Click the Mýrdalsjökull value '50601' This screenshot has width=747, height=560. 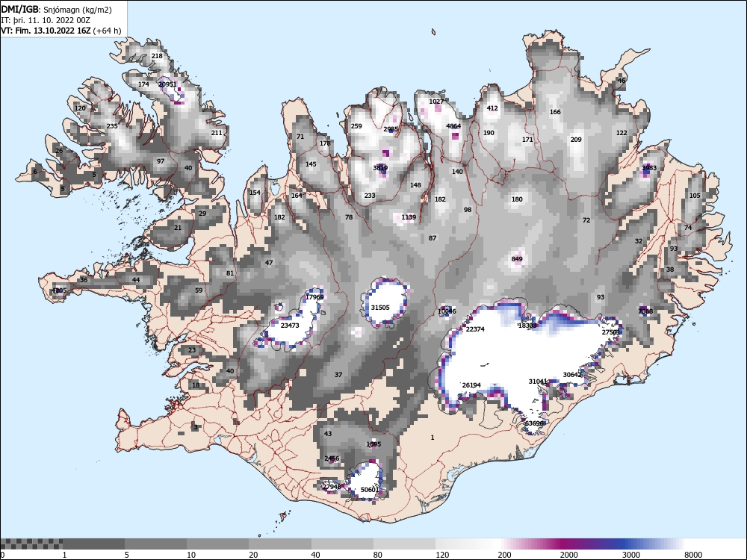[370, 490]
